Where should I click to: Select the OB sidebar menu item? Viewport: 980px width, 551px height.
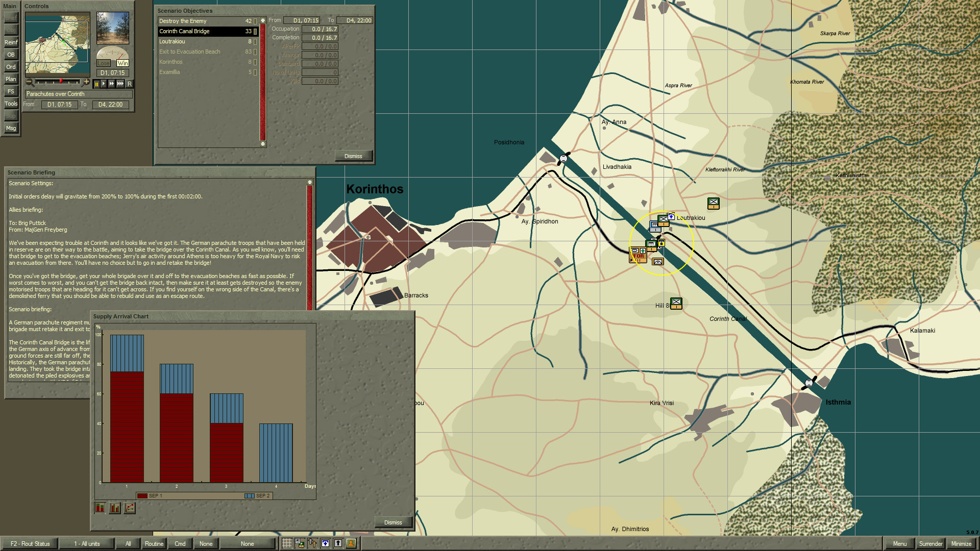pos(11,55)
